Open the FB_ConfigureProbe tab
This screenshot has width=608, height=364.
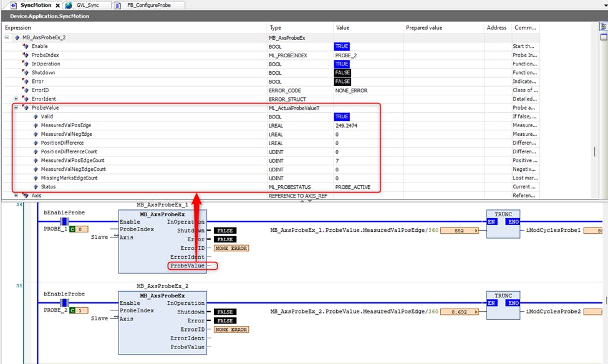(147, 5)
